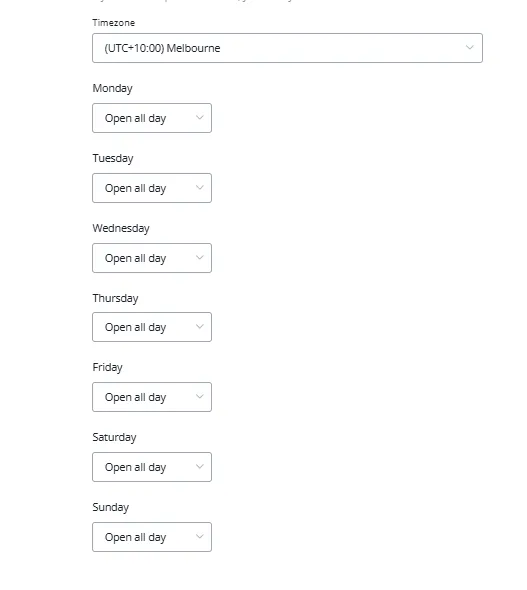The width and height of the screenshot is (527, 590).
Task: Expand Thursday's Open all day selector
Action: [x=152, y=327]
